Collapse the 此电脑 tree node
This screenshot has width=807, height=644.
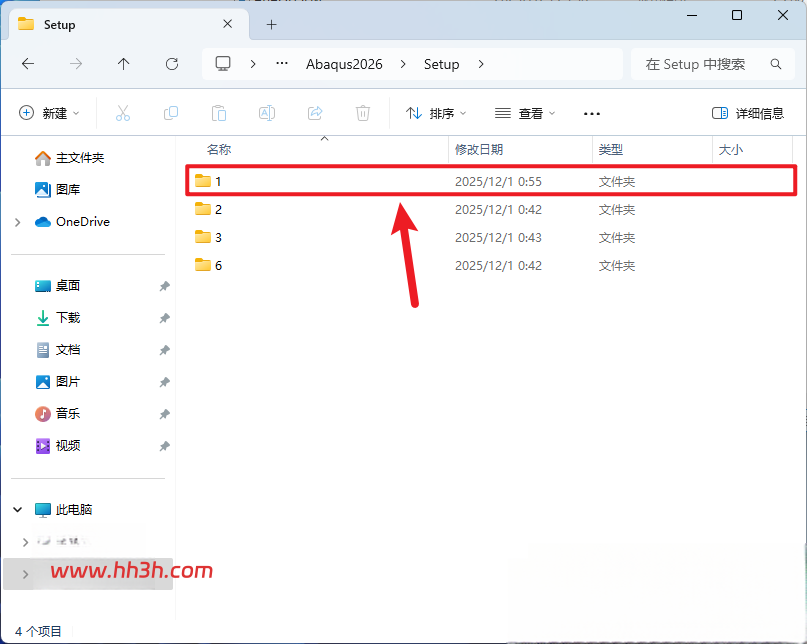17,510
